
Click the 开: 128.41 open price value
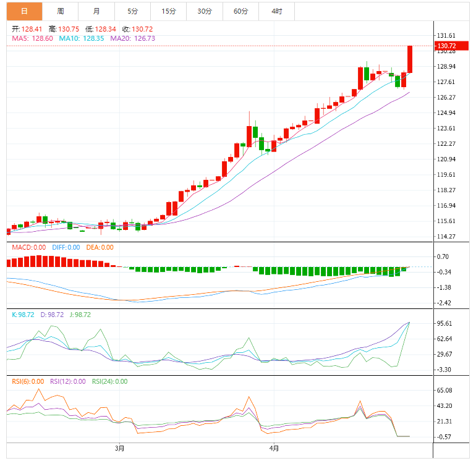(27, 29)
